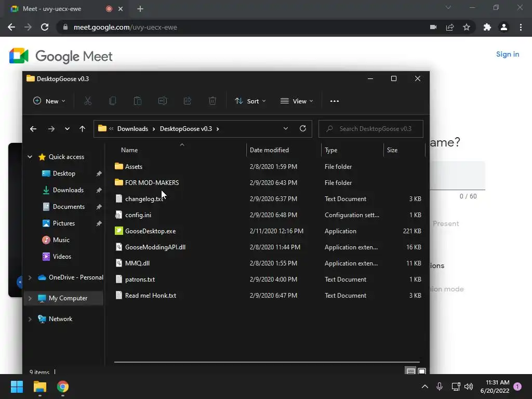Screen dimensions: 532x399
Task: Click the Chrome icon on the taskbar
Action: [63, 387]
